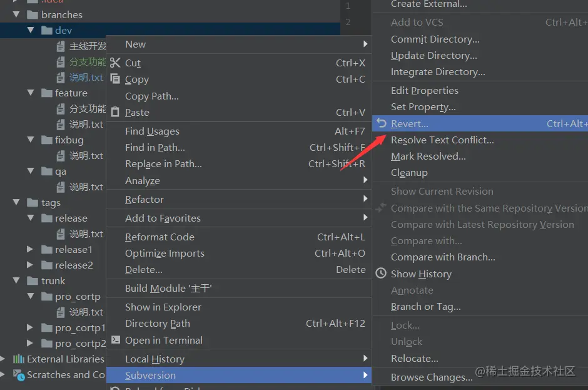Open the Analyze submenu
The height and width of the screenshot is (390, 588).
(x=239, y=180)
